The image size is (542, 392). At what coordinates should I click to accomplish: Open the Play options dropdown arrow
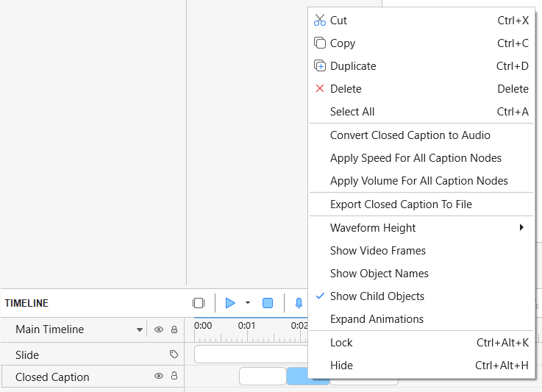tap(248, 303)
